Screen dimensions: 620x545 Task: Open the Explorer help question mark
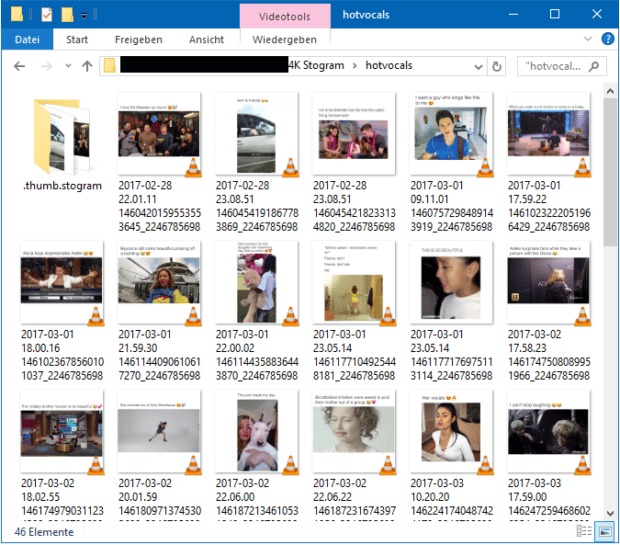pos(606,40)
